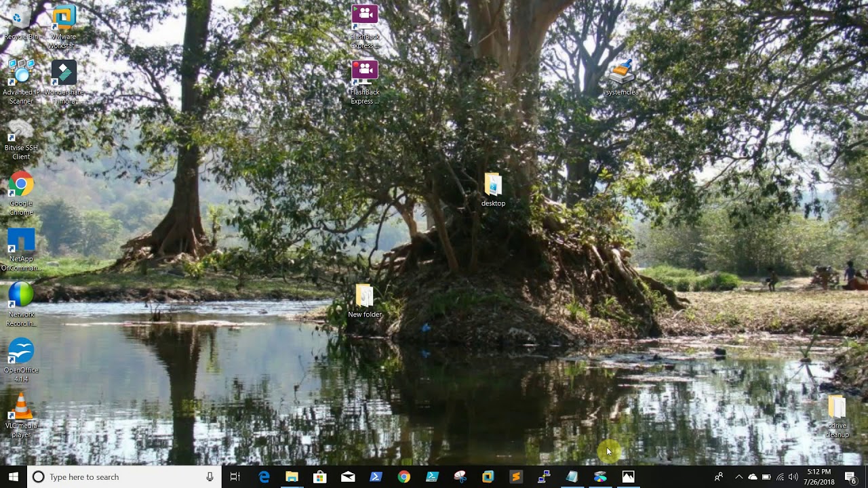Select the NetApp OnCommand desktop shortcut
This screenshot has height=488, width=868.
(20, 249)
